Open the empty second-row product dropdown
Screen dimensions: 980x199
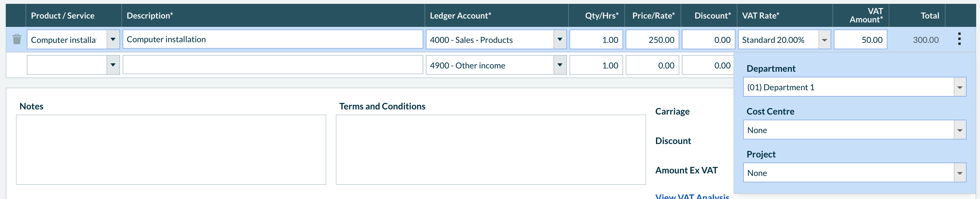[113, 65]
